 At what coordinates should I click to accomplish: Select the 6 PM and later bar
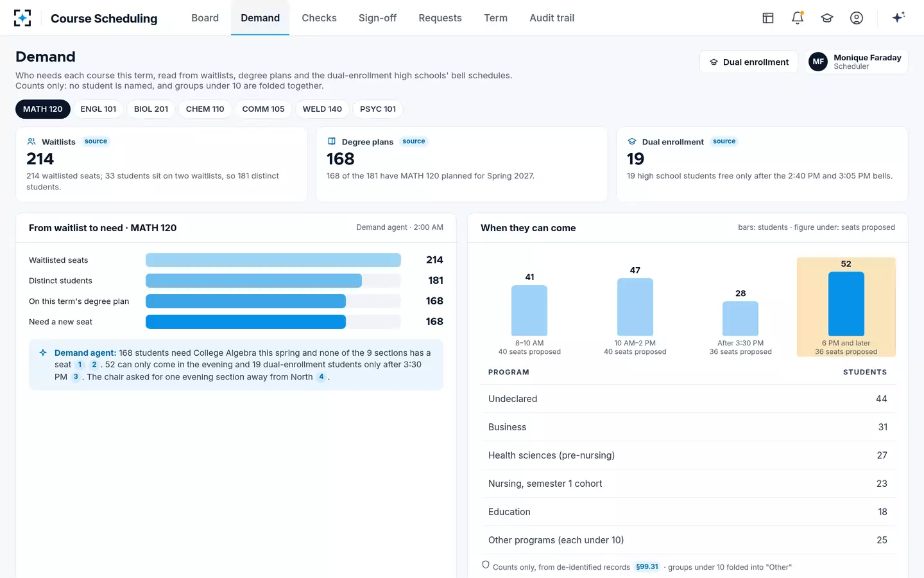[x=846, y=304]
